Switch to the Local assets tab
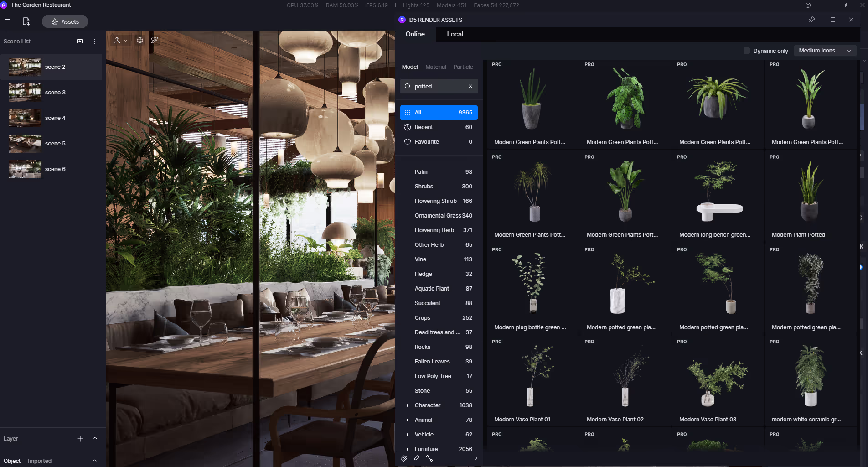The image size is (868, 467). (455, 34)
